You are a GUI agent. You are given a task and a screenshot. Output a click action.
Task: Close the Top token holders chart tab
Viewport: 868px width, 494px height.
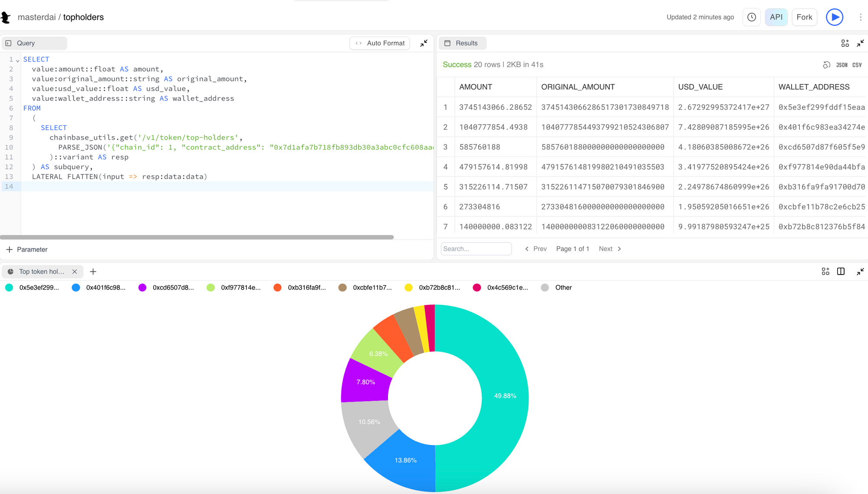pos(75,272)
